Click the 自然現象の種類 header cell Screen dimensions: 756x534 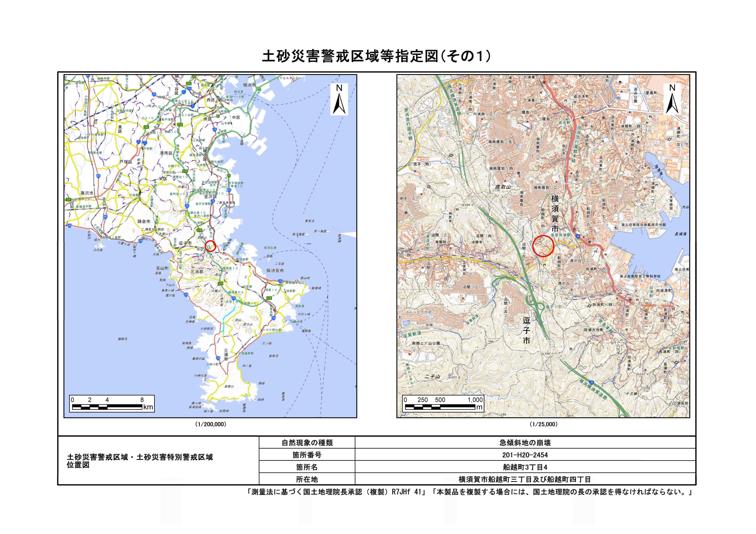307,443
